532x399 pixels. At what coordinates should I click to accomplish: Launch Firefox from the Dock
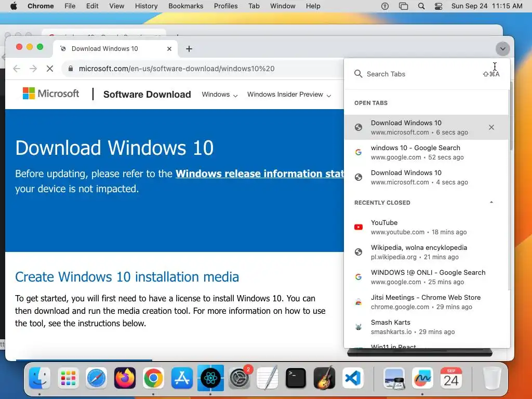point(125,378)
